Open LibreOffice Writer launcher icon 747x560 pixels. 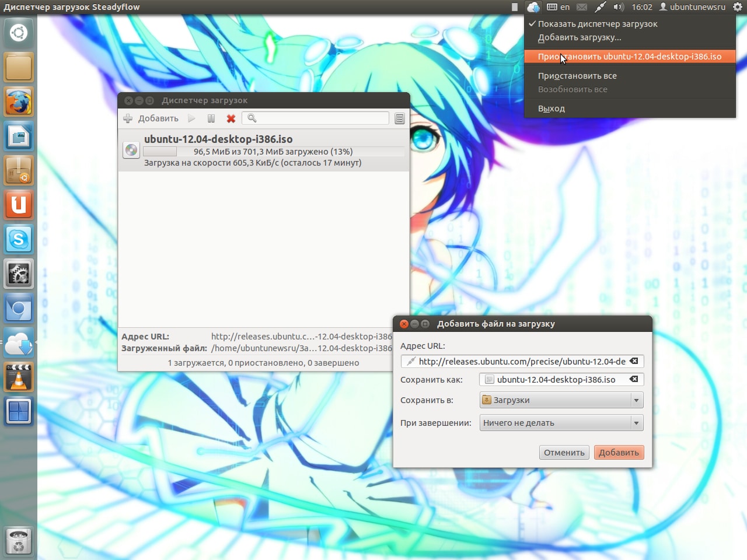[19, 136]
